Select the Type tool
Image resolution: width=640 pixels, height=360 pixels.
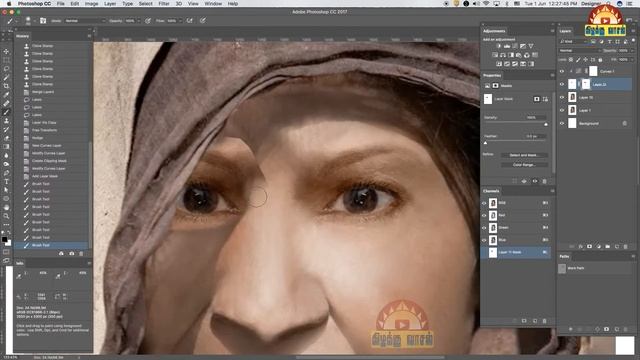pos(6,182)
